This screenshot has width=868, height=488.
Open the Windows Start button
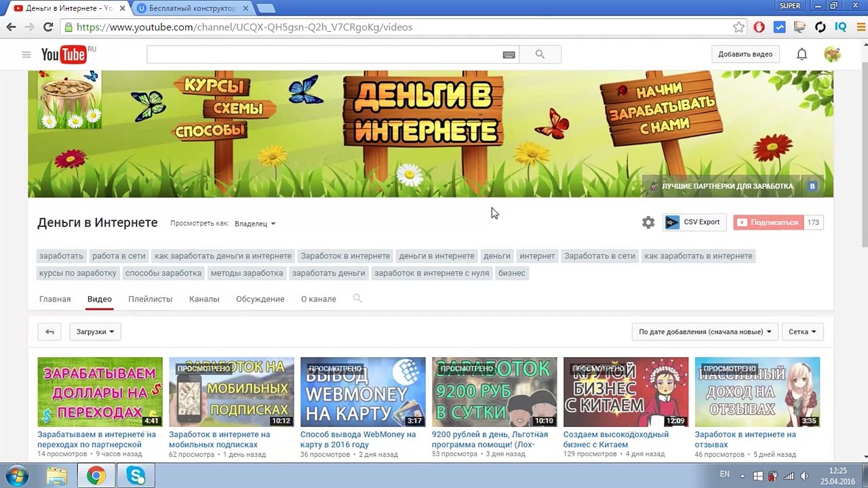point(17,476)
